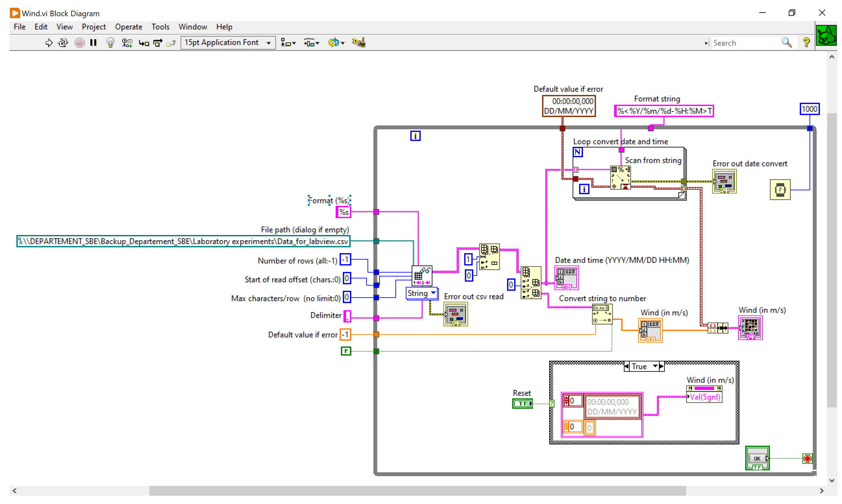
Task: Open the Tools menu
Action: pos(160,27)
